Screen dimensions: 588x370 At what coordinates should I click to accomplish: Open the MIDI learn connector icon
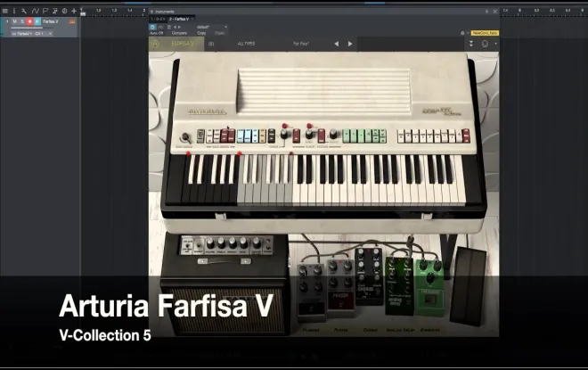click(485, 44)
